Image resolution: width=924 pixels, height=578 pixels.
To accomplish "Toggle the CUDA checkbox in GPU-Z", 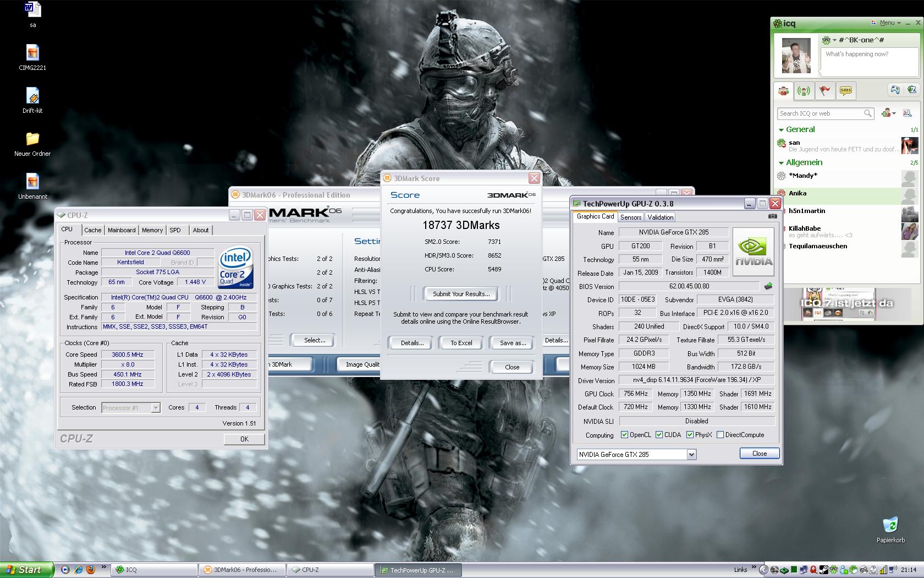I will pos(659,435).
